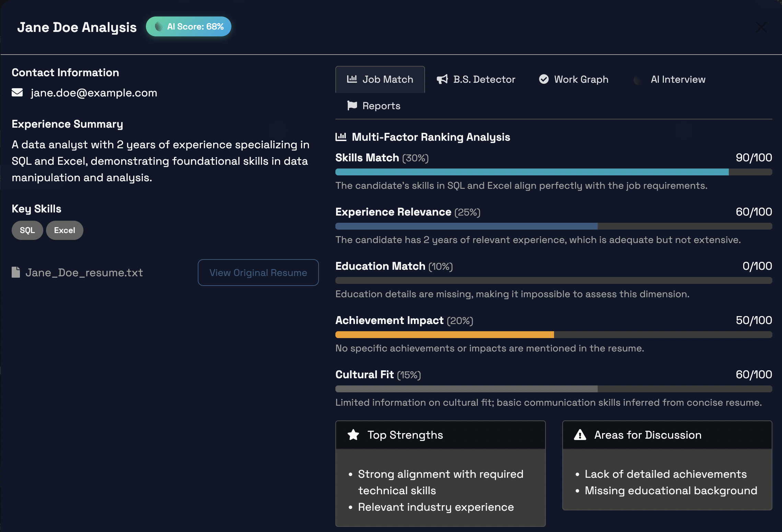
Task: Open the AI Interview tab
Action: tap(669, 79)
